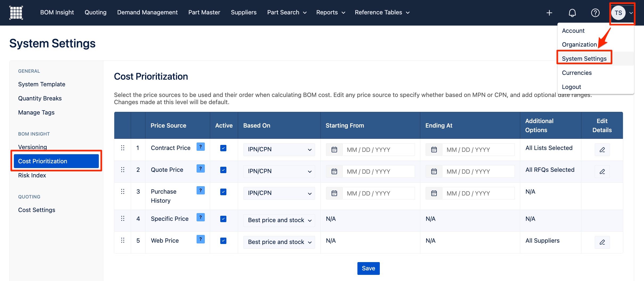
Task: Open Demand Management page
Action: point(147,13)
